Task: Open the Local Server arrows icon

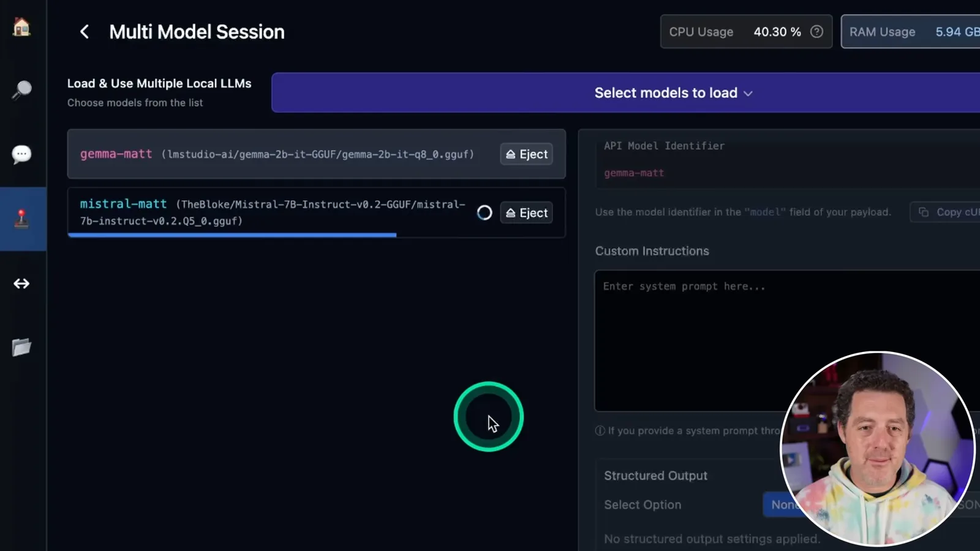Action: coord(21,283)
